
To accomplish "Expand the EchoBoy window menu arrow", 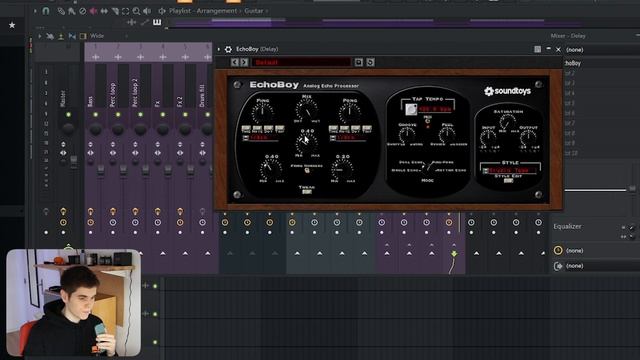I will 219,49.
